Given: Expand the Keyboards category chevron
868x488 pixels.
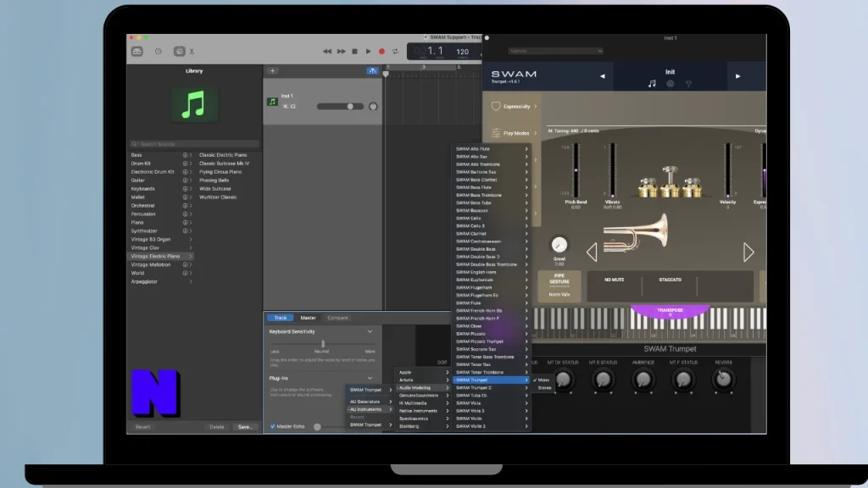Looking at the screenshot, I should pos(191,189).
